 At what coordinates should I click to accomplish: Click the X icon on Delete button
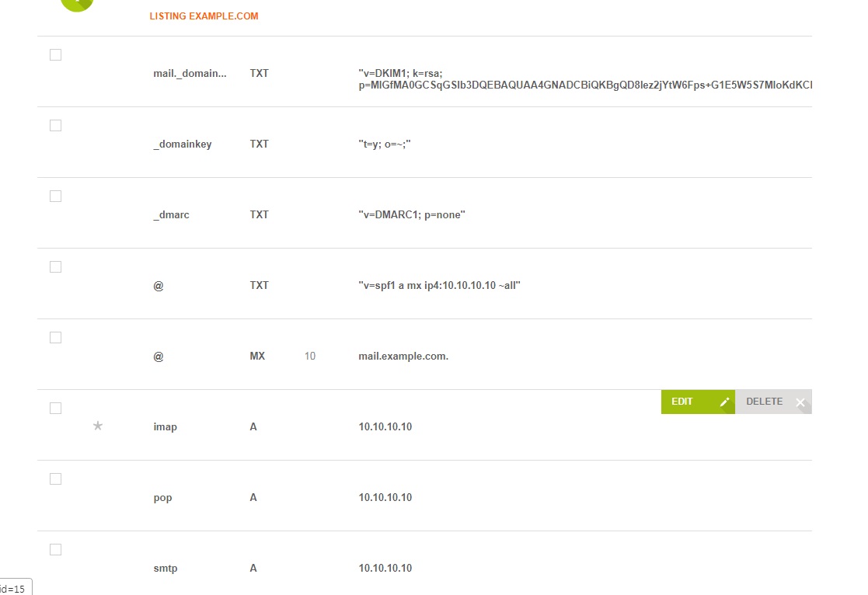coord(800,402)
